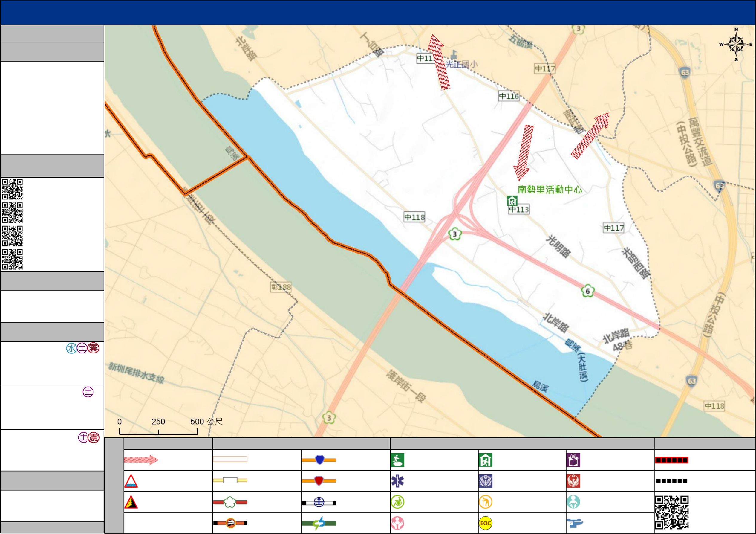Screen dimensions: 756x534
Task: Click the 中116 road sign on the map
Action: (509, 96)
